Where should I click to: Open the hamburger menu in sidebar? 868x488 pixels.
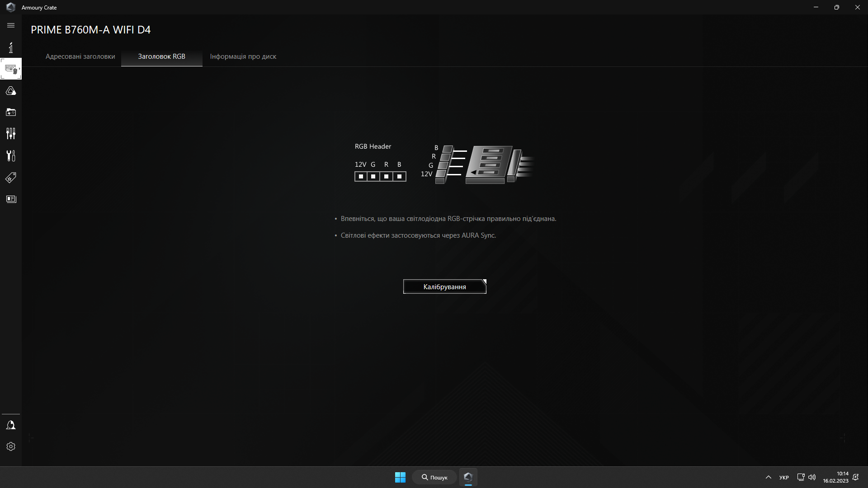coord(11,25)
